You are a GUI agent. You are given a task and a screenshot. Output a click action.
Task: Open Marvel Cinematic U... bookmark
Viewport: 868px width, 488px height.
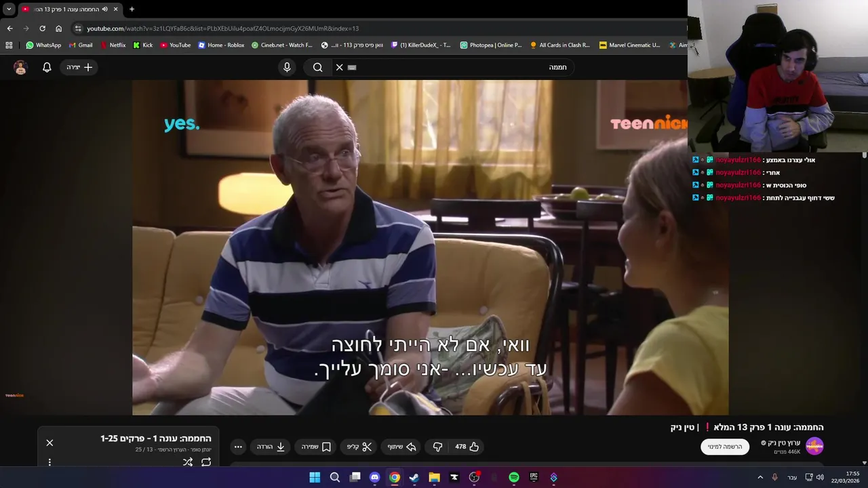tap(629, 45)
